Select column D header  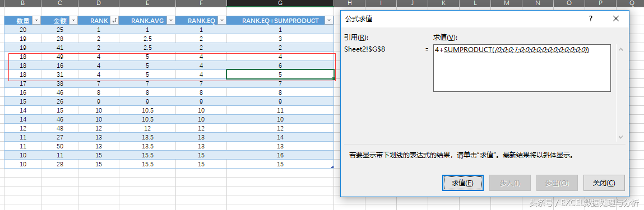coord(99,3)
